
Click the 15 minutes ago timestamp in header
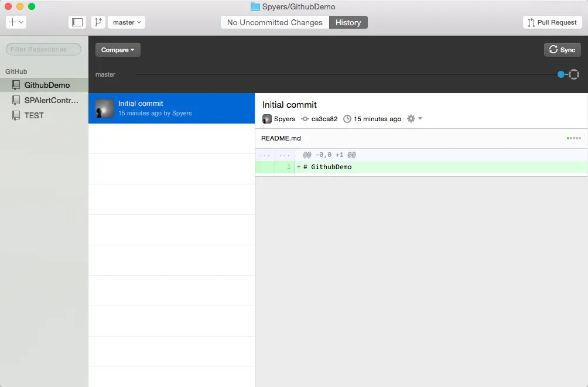377,119
